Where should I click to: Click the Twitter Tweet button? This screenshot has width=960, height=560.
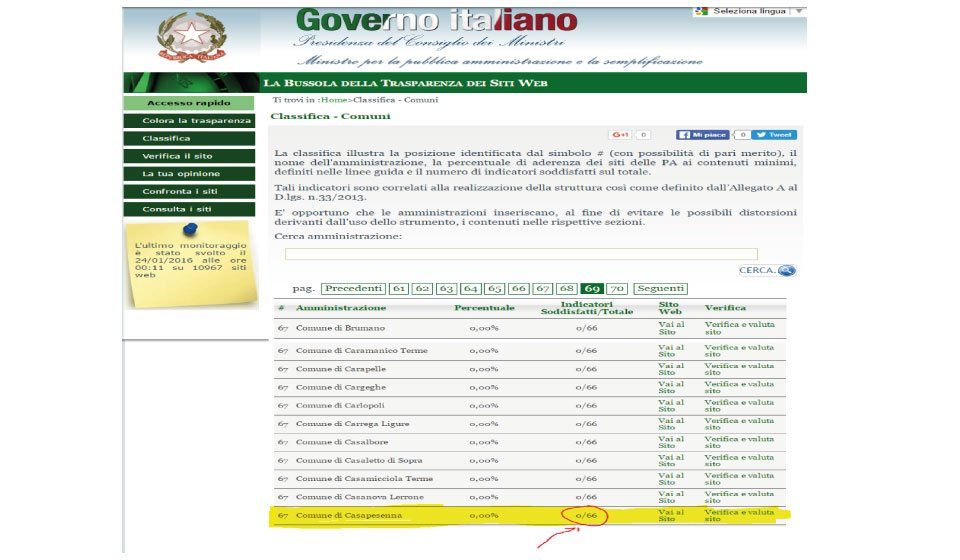[774, 135]
